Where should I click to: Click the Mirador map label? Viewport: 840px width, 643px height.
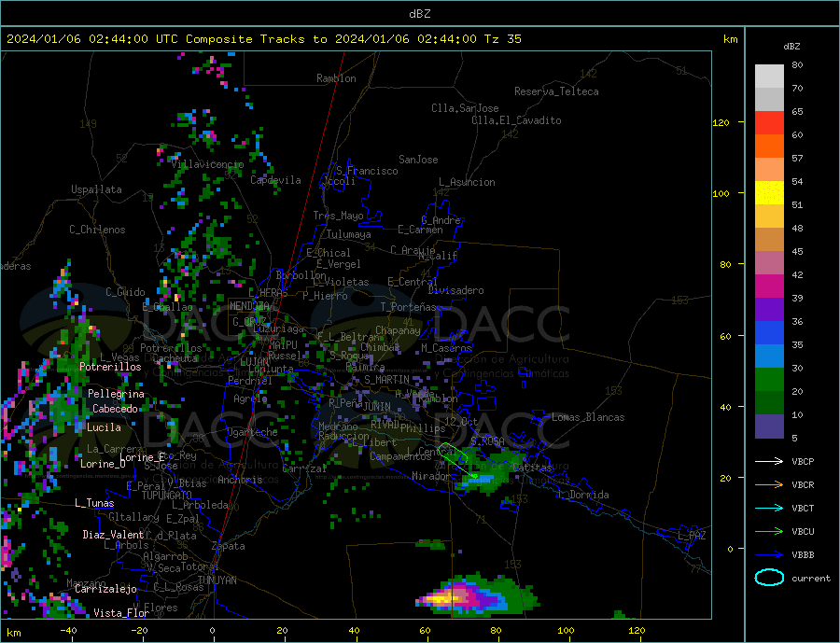431,476
